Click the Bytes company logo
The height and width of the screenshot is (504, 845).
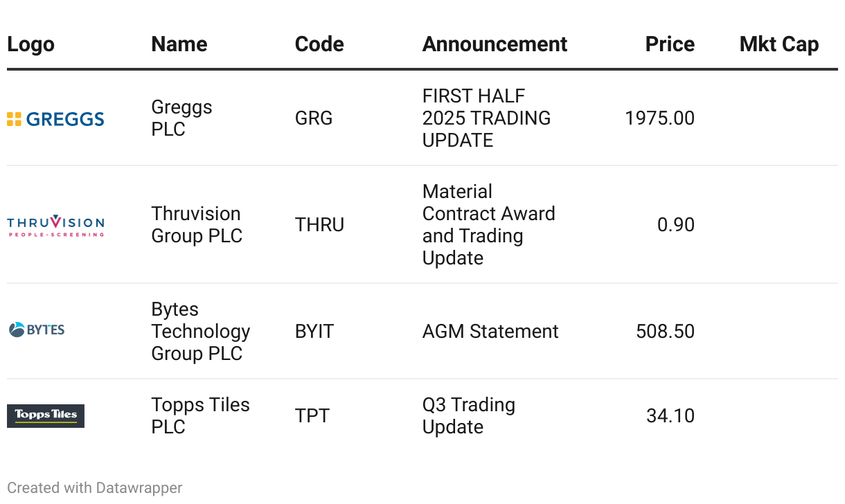[37, 330]
